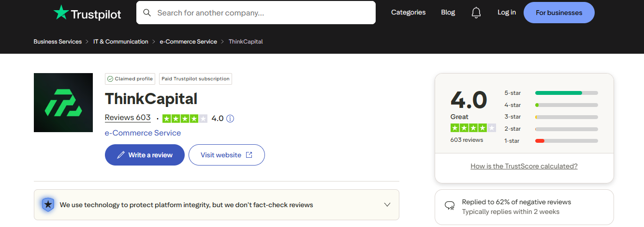Click the speech bubble replies icon
The width and height of the screenshot is (644, 227).
(450, 206)
